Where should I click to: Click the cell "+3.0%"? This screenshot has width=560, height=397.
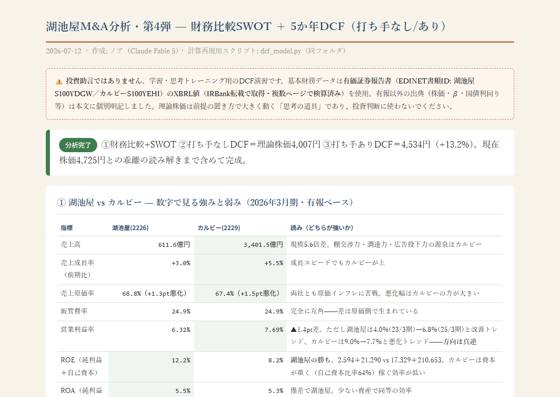(181, 263)
